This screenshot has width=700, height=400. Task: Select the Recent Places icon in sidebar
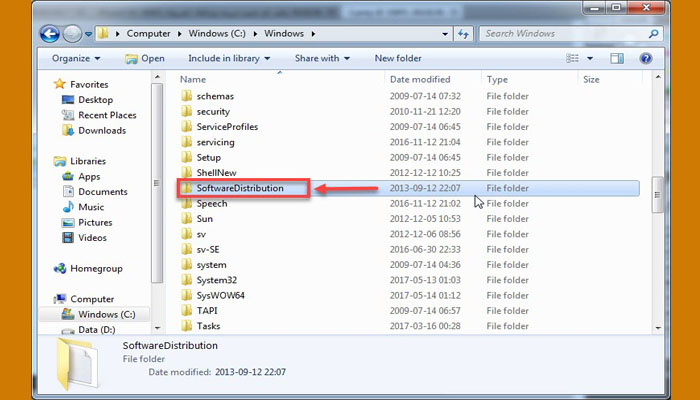tap(68, 115)
